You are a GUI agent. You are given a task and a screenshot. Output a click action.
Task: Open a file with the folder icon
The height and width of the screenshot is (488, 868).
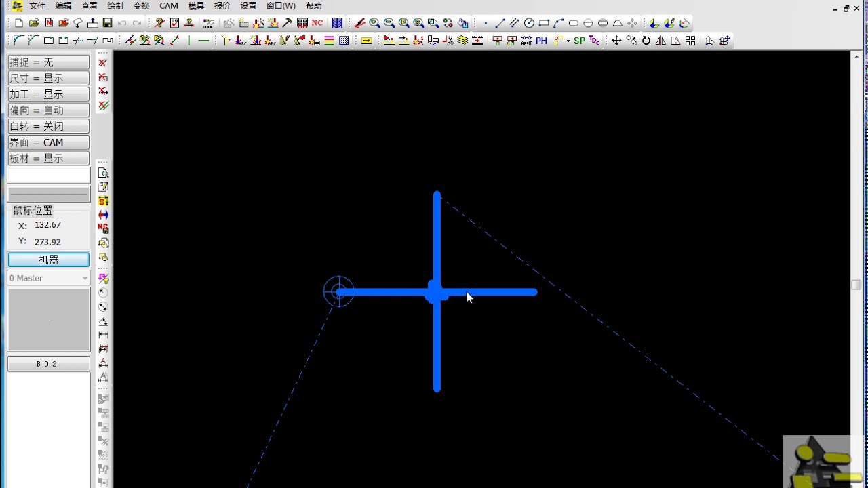click(34, 23)
